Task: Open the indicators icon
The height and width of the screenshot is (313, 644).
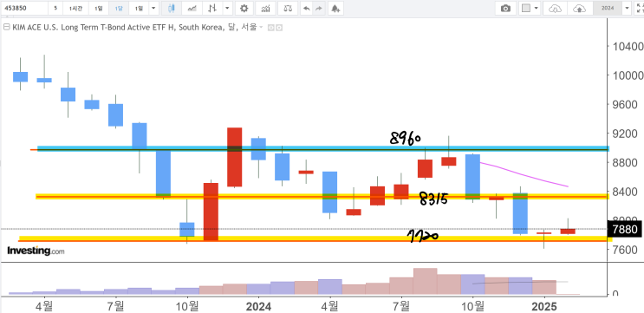Action: (266, 8)
